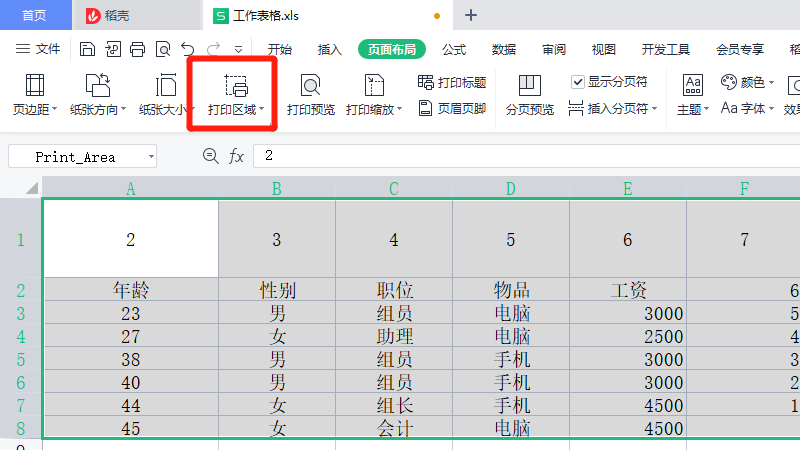Toggle the 显示分页符 checkbox

578,82
